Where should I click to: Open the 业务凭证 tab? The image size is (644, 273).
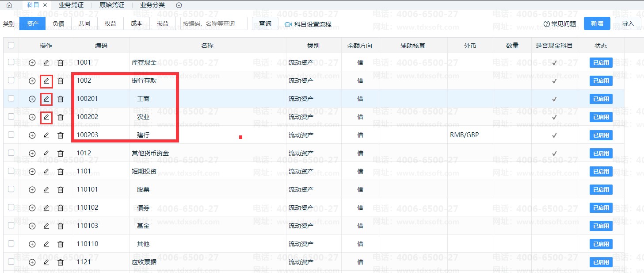tap(71, 5)
